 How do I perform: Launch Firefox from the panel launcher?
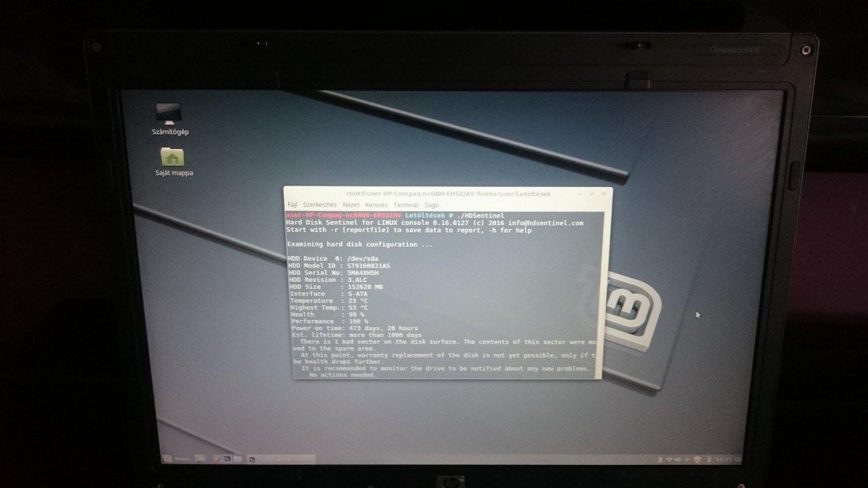[217, 459]
